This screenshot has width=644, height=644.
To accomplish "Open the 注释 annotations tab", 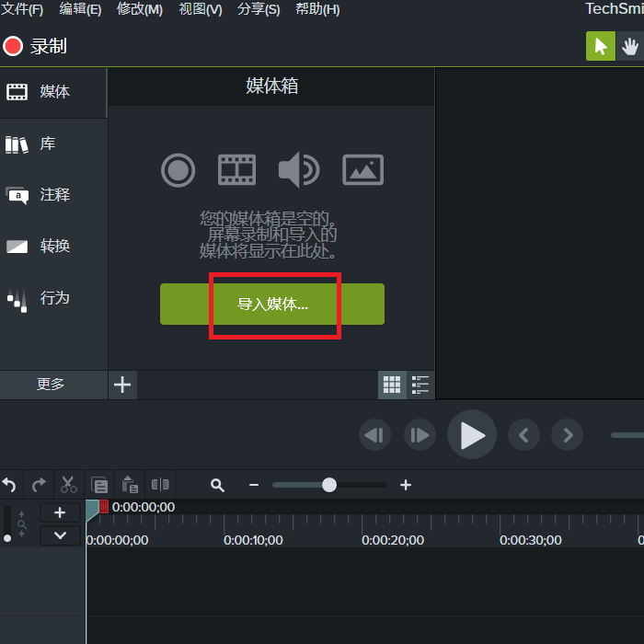I will point(53,195).
